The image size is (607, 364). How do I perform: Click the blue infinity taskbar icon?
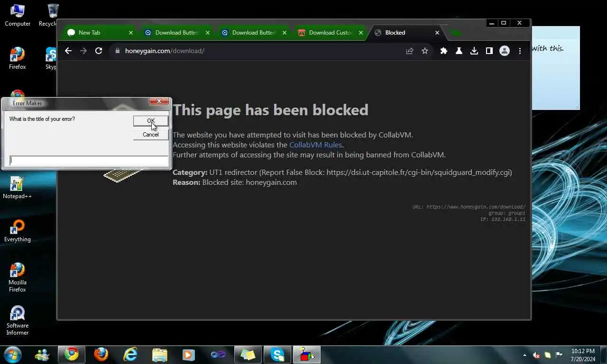[218, 355]
